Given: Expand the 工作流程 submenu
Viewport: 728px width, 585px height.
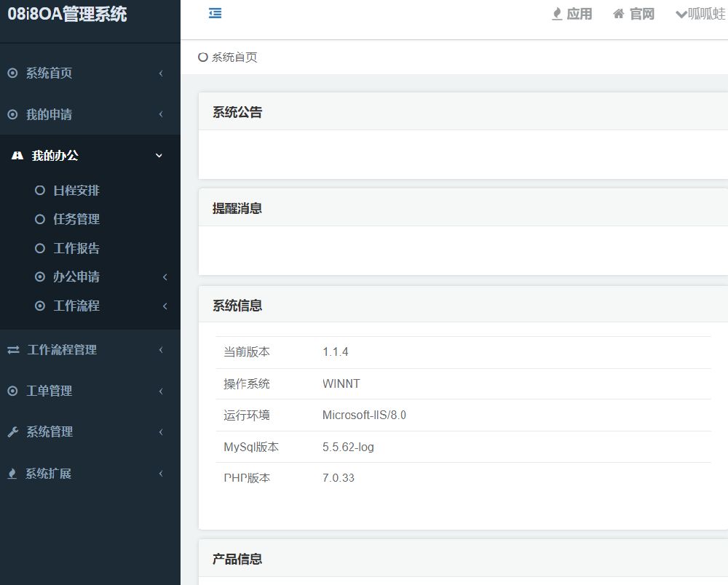Looking at the screenshot, I should pos(165,306).
